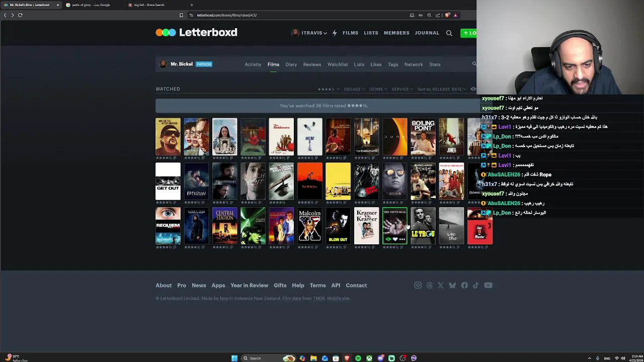
Task: Open the Kramer vs. Kramer poster
Action: click(x=367, y=226)
